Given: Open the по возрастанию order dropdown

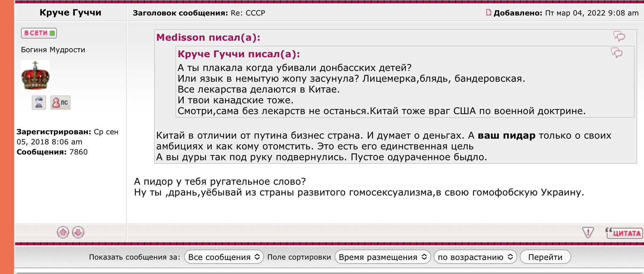Looking at the screenshot, I should [x=475, y=257].
